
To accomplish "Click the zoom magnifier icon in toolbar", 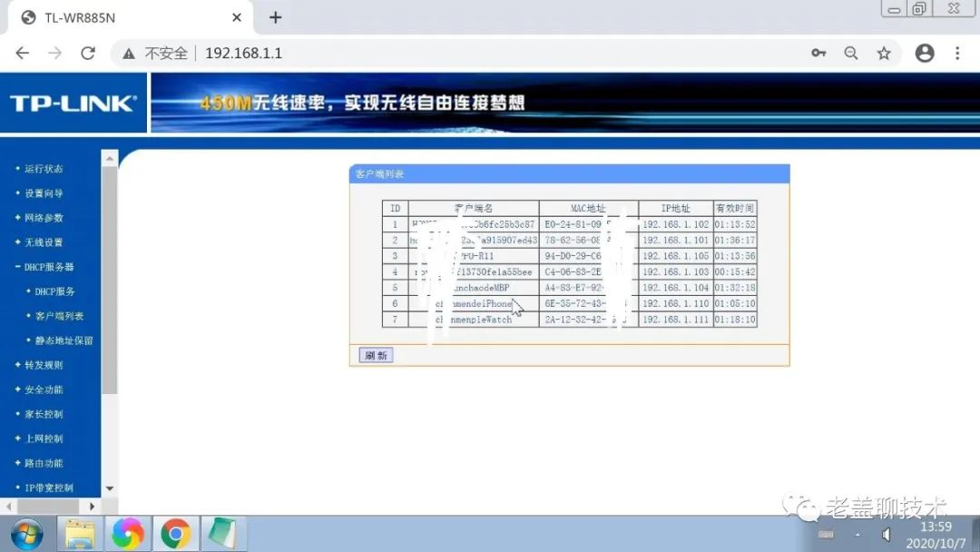I will [x=851, y=53].
